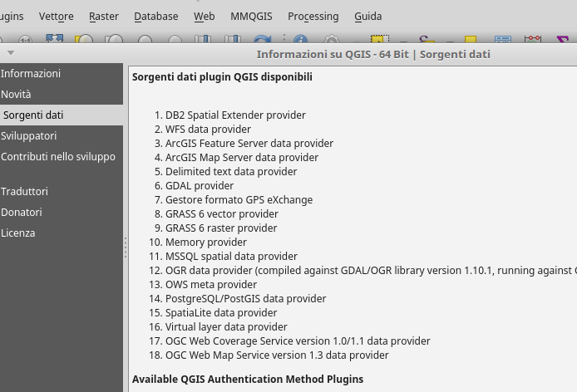This screenshot has width=577, height=392.
Task: Open the Guida help menu
Action: (x=368, y=16)
